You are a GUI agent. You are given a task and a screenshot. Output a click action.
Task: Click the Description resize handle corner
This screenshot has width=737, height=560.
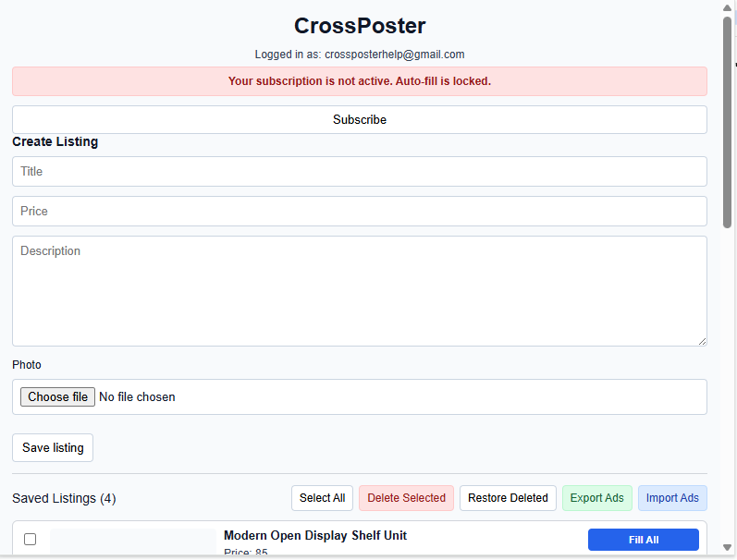(702, 342)
